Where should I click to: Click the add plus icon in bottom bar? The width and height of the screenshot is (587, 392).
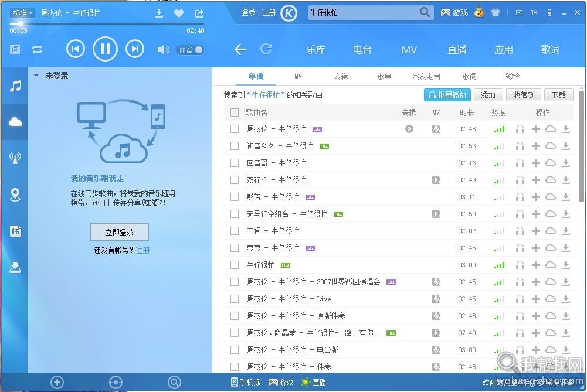tap(57, 382)
